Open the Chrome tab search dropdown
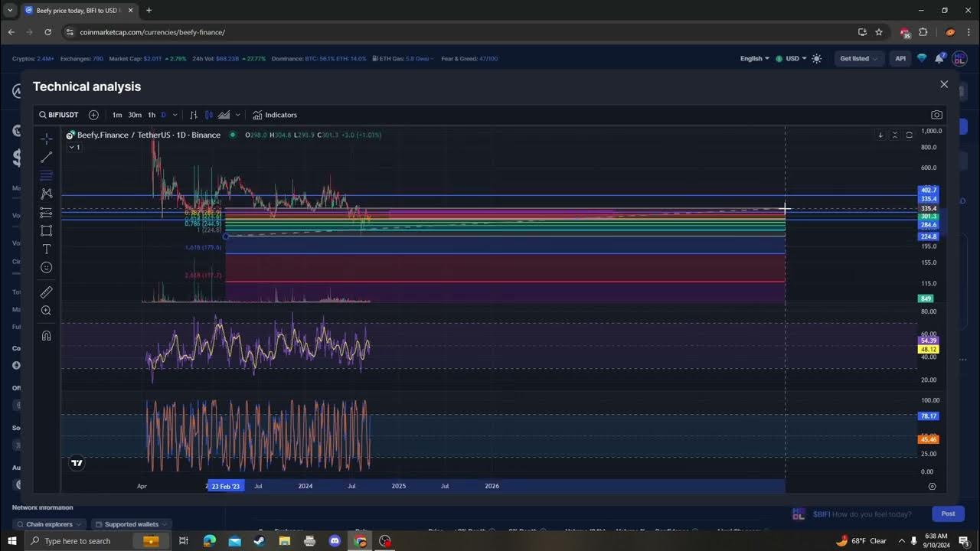The height and width of the screenshot is (551, 980). 10,10
